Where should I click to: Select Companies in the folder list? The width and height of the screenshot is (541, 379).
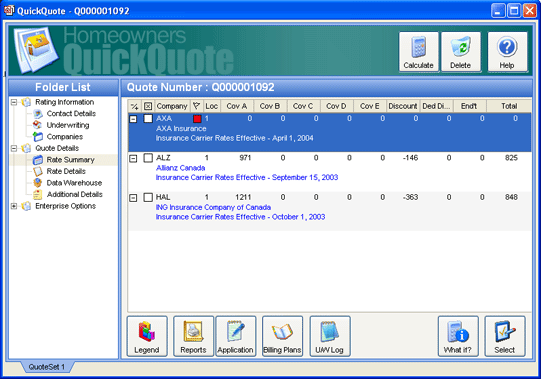[65, 137]
